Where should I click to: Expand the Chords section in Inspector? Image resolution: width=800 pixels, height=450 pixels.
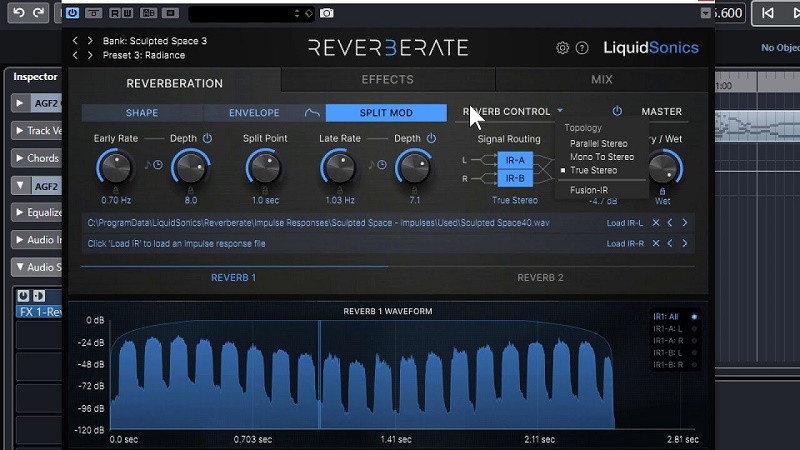[x=20, y=158]
